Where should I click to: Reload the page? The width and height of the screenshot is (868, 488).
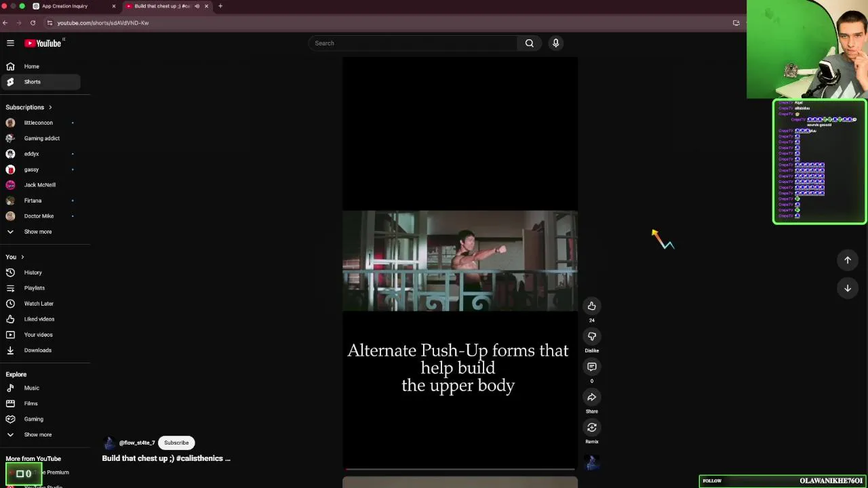[33, 23]
